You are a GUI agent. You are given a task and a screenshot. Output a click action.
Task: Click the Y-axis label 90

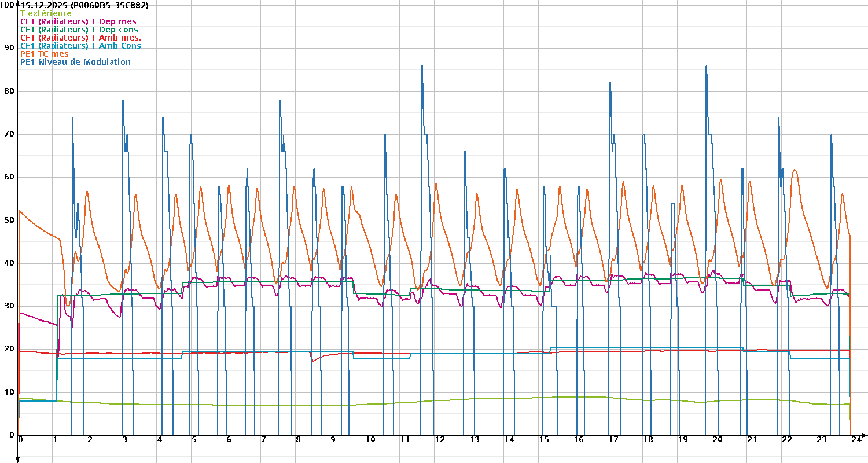click(10, 48)
